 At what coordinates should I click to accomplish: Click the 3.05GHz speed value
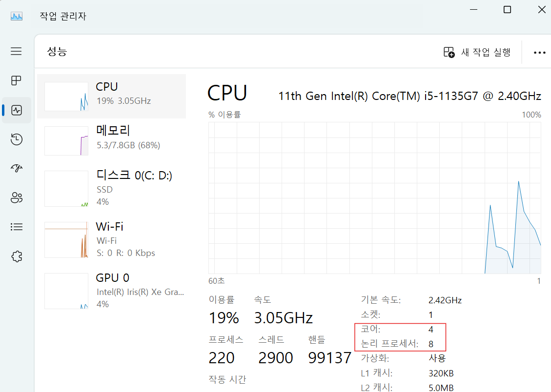coord(283,318)
